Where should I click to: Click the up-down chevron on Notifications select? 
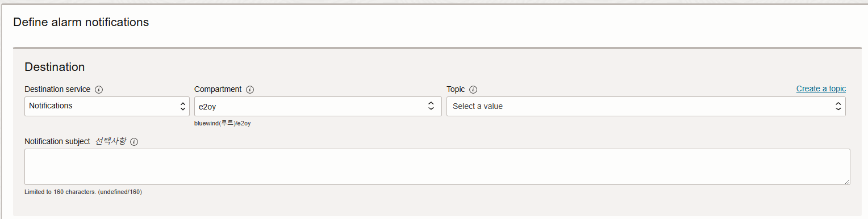pos(183,106)
